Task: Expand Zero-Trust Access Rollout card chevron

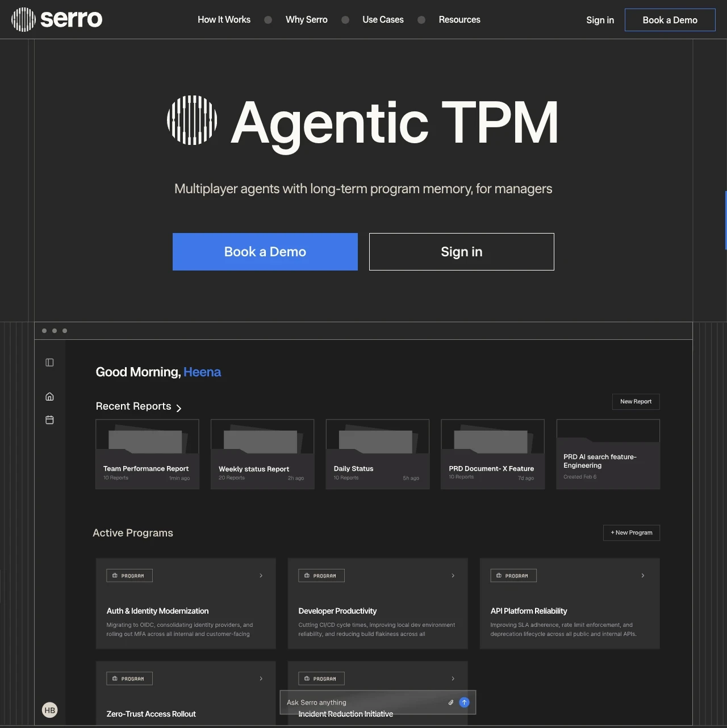Action: 261,679
